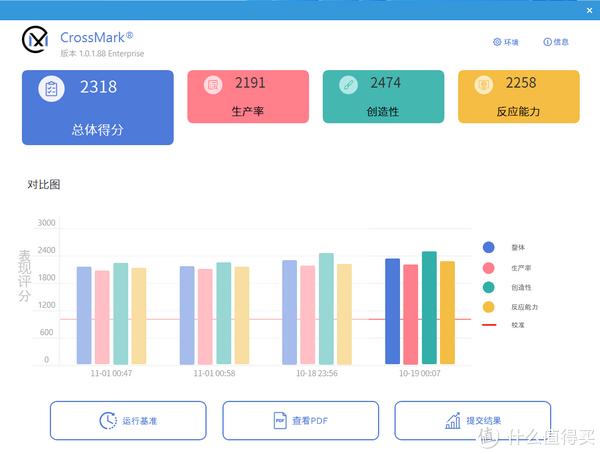The height and width of the screenshot is (454, 600).
Task: Submit results via 提交结果 button
Action: pos(473,420)
